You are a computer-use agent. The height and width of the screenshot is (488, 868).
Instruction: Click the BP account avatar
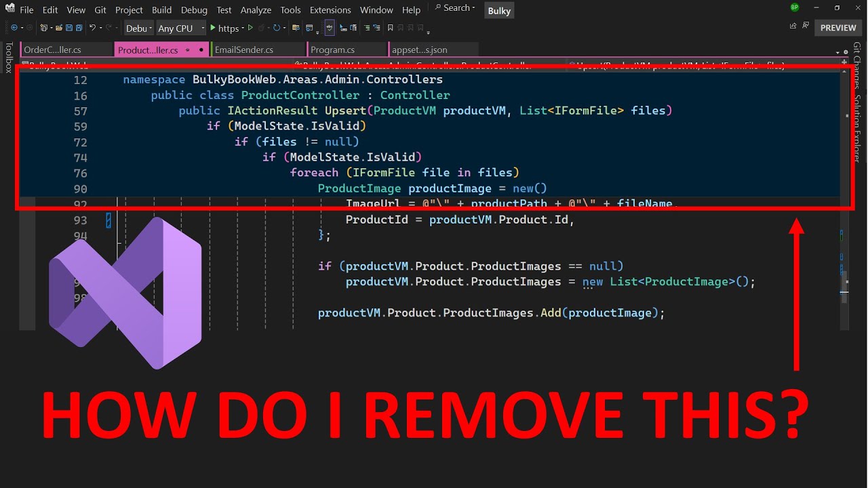[795, 7]
